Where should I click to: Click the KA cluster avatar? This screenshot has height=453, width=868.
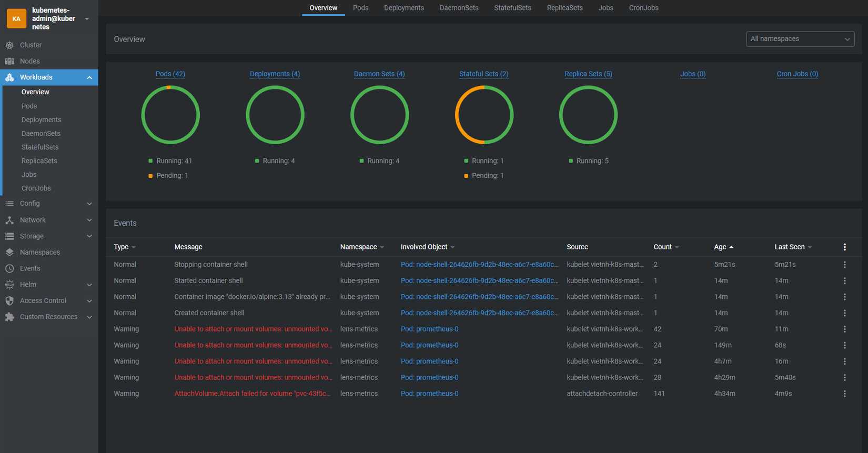pos(16,18)
